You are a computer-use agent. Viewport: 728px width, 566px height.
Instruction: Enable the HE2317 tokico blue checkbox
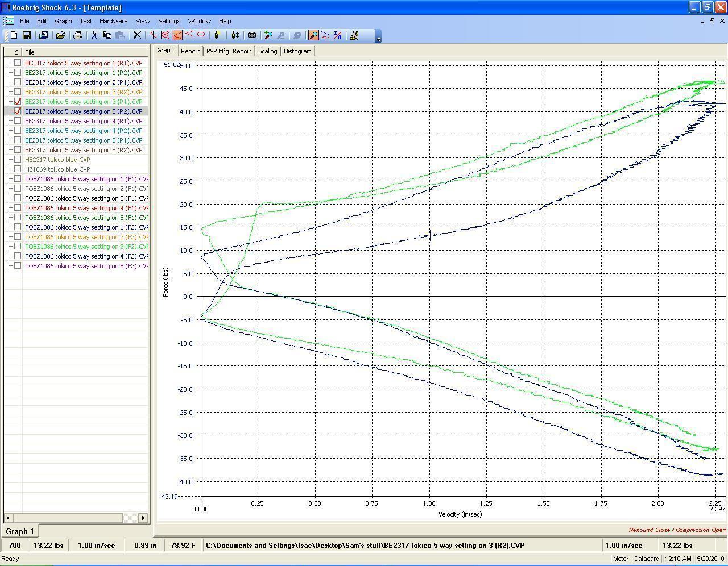tap(18, 160)
